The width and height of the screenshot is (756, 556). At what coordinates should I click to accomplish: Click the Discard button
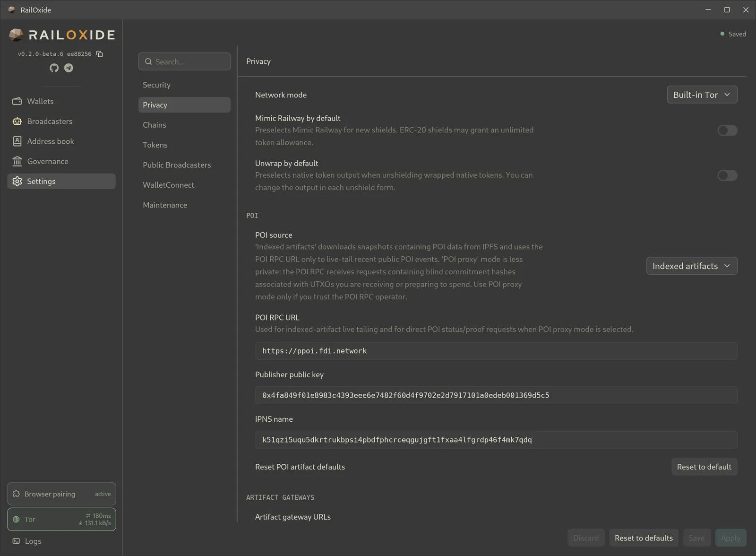(x=586, y=538)
